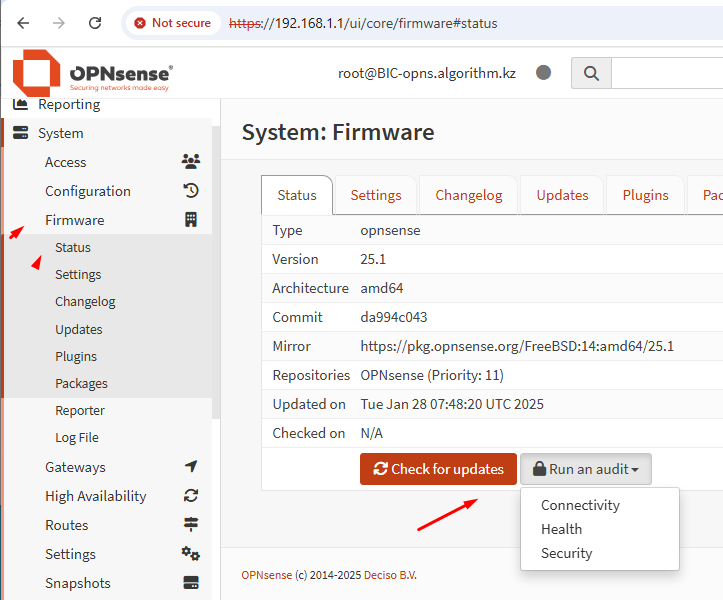
Task: Click the High Availability sync icon
Action: [x=191, y=496]
